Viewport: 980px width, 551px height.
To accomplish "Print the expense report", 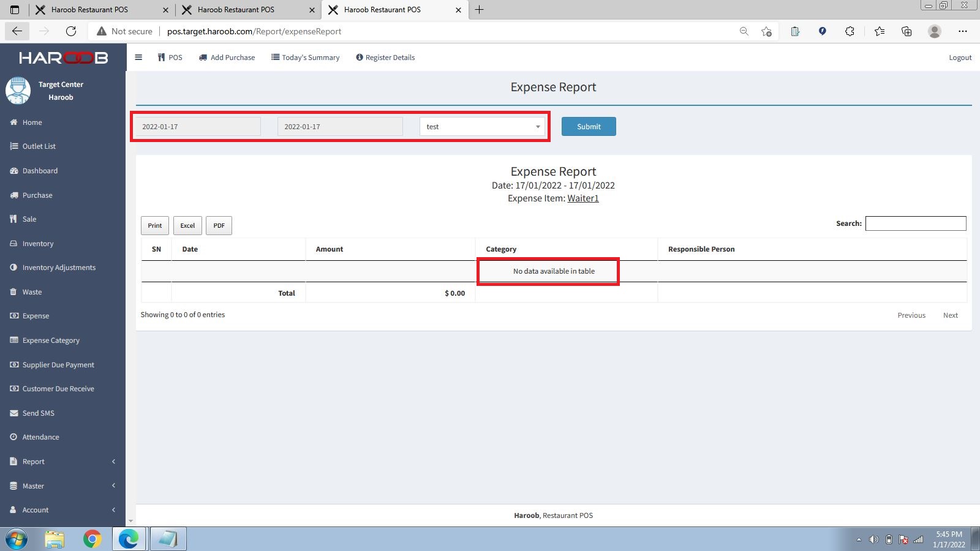I will click(x=155, y=226).
